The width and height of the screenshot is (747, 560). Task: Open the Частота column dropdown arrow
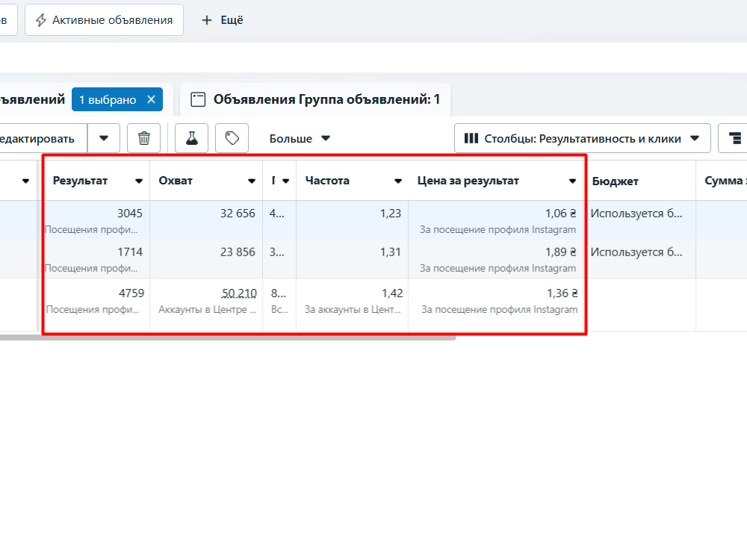[x=398, y=181]
